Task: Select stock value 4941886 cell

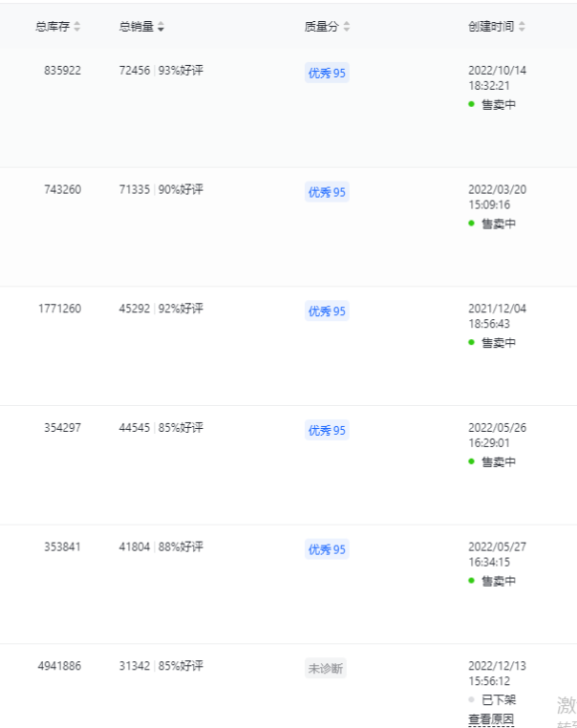Action: [59, 666]
